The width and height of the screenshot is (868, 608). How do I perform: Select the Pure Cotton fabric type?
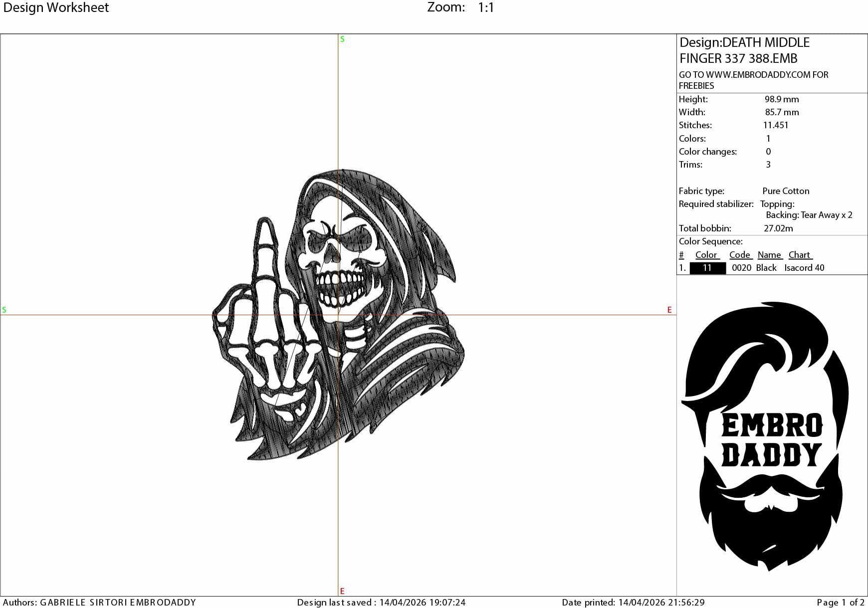(786, 191)
